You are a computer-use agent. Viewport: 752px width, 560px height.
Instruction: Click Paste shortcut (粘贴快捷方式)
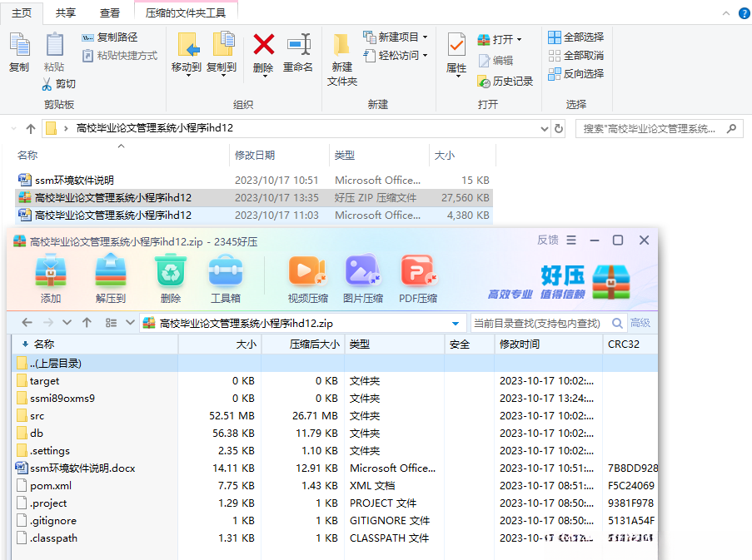point(120,56)
